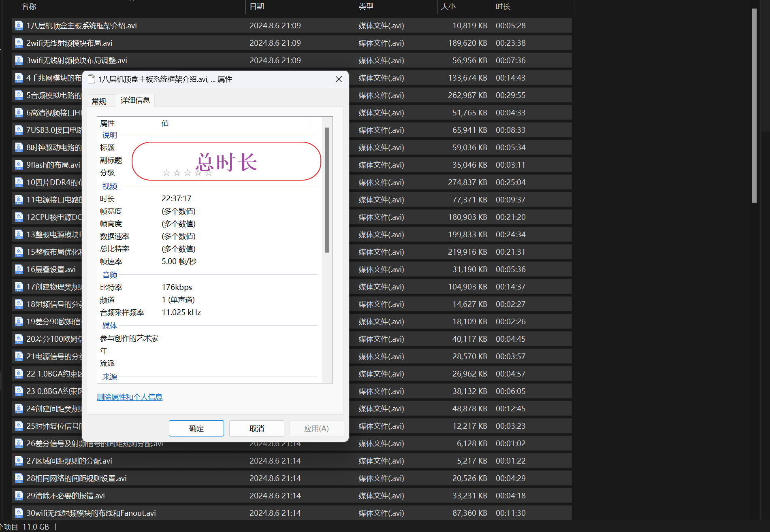Click the 参与创作的艺术家 property row

pos(208,338)
